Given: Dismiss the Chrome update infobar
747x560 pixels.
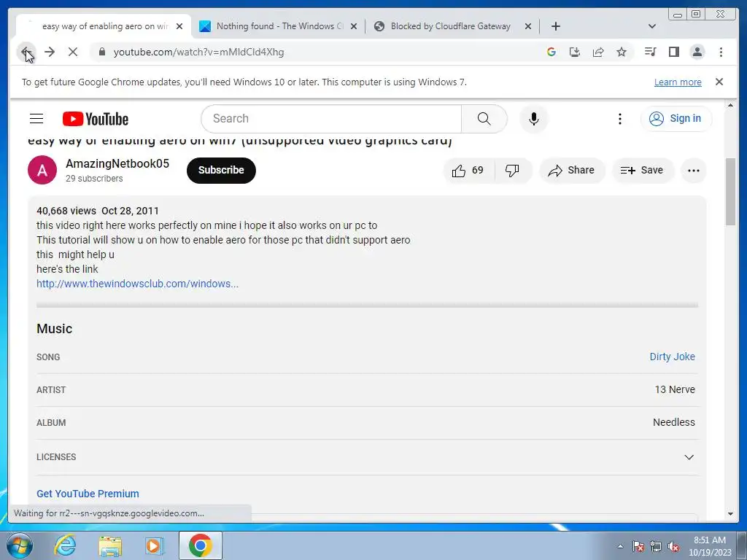Looking at the screenshot, I should click(719, 82).
